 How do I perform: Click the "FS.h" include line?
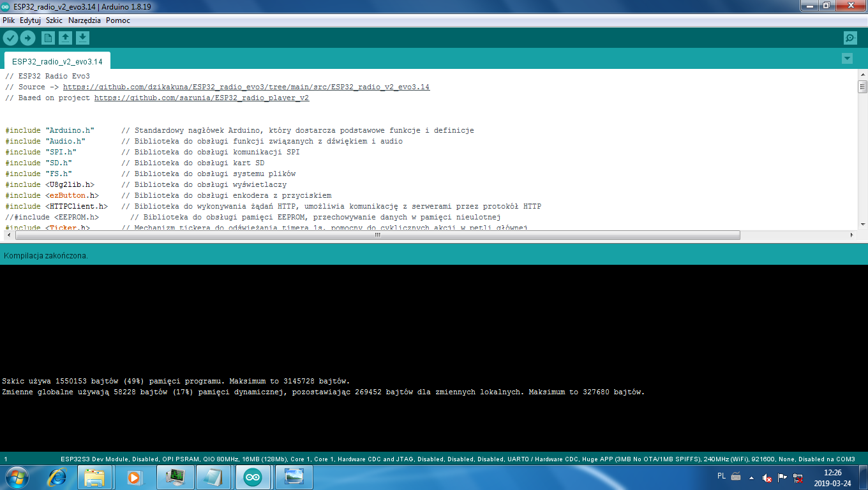[150, 174]
